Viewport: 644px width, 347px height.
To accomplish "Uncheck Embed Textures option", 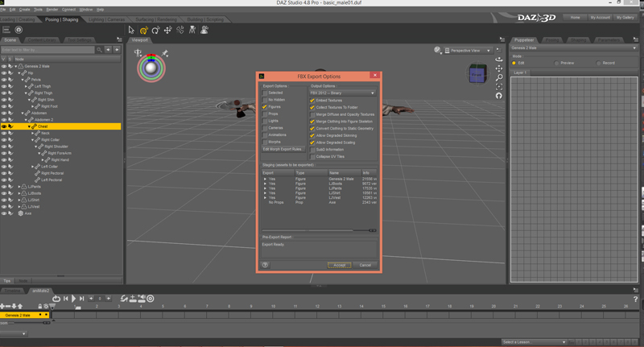I will 312,101.
